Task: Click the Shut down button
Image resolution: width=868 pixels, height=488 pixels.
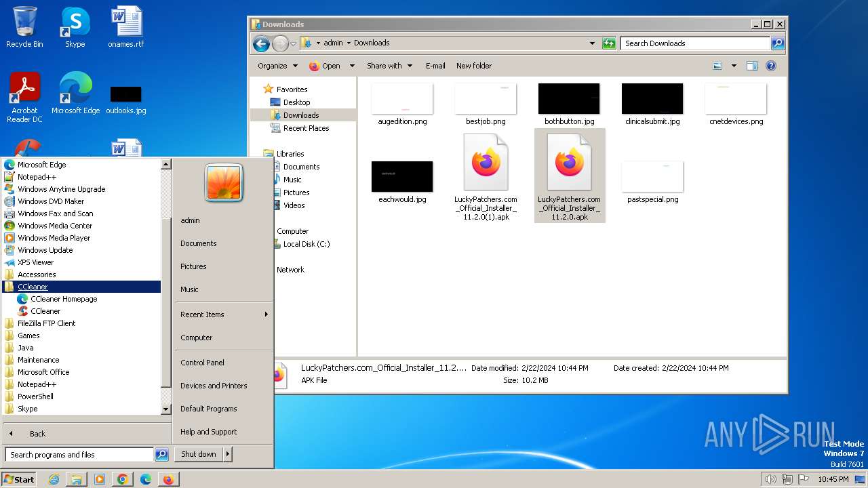Action: pyautogui.click(x=199, y=454)
